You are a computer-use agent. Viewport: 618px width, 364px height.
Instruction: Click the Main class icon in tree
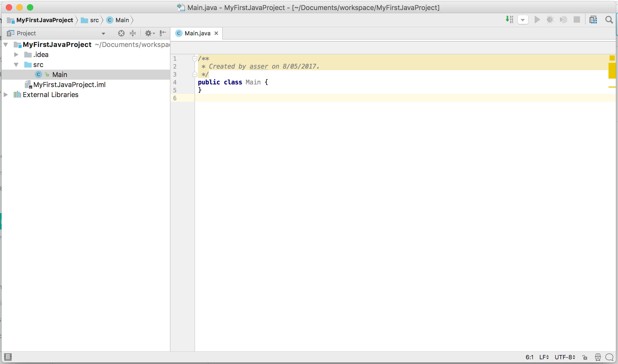pos(39,75)
